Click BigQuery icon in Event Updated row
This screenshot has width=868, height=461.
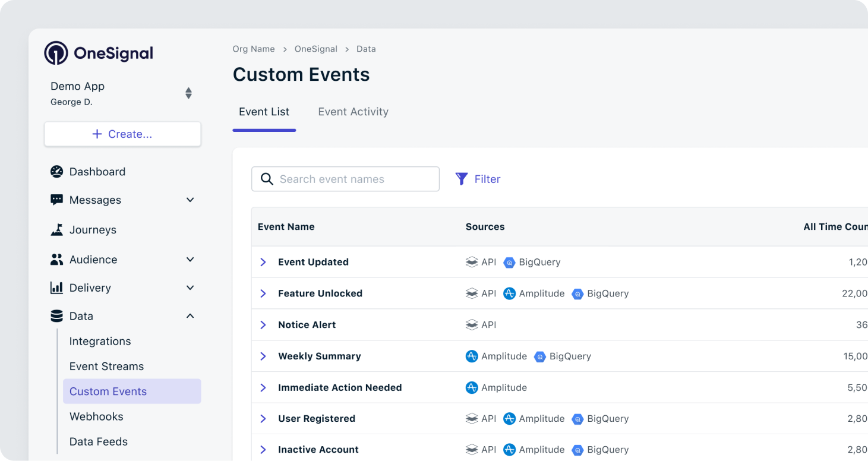[509, 262]
